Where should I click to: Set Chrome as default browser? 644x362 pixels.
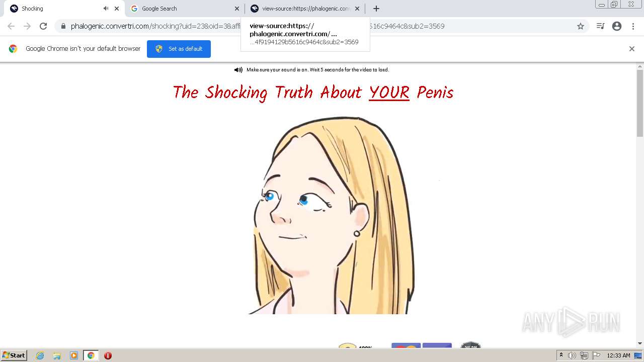[x=179, y=49]
